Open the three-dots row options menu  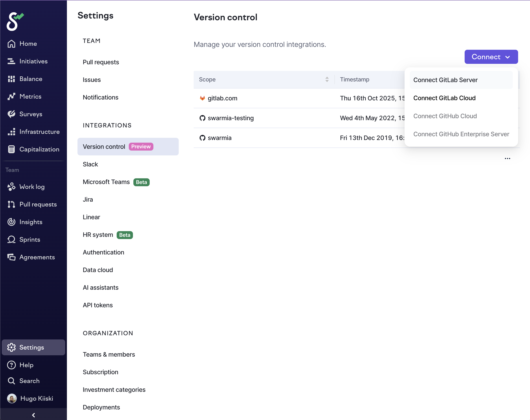(507, 159)
